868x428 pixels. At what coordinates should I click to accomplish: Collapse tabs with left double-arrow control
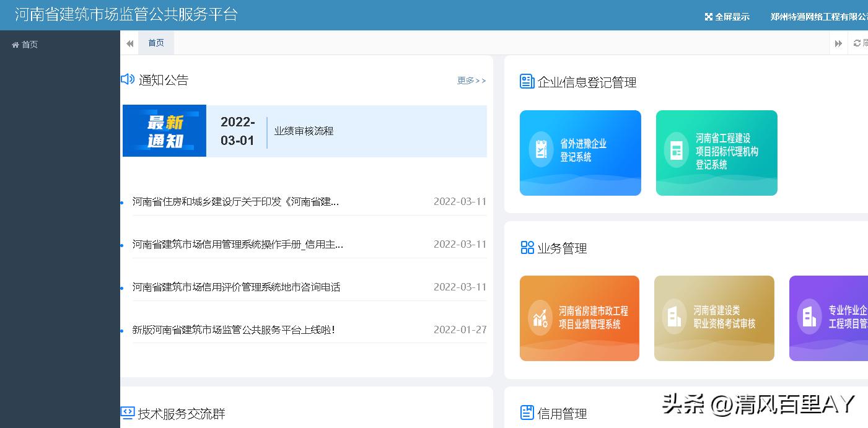tap(129, 43)
